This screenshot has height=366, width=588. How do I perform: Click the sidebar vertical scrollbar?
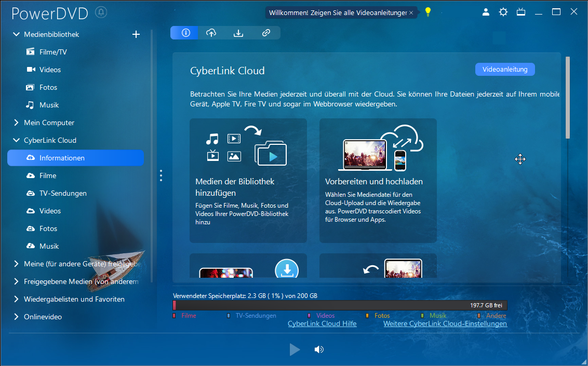pos(152,155)
